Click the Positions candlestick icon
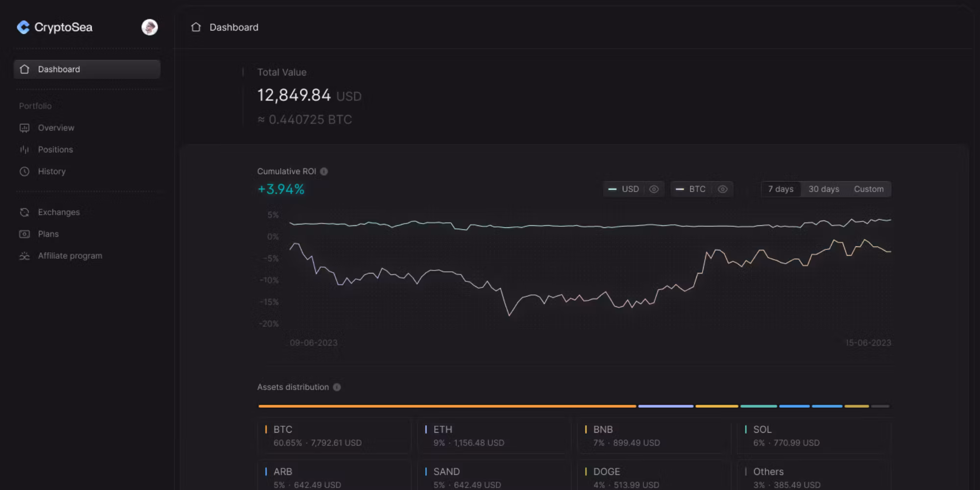The height and width of the screenshot is (490, 980). click(x=24, y=149)
